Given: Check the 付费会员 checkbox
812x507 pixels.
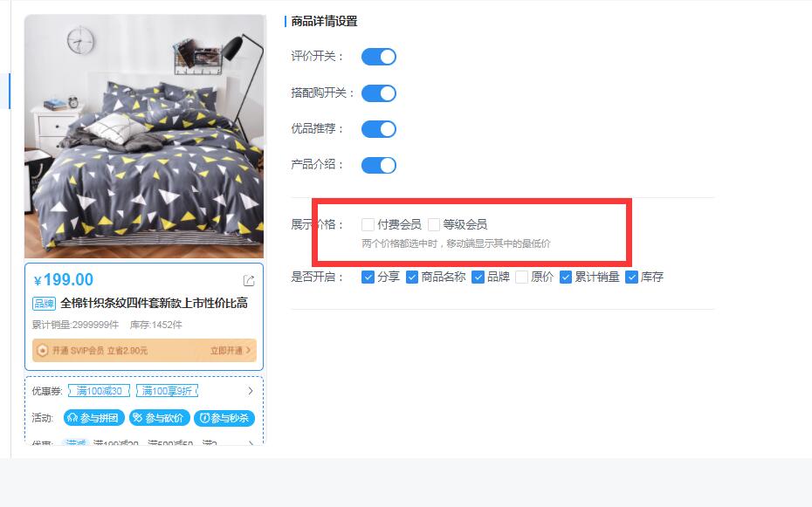Looking at the screenshot, I should pyautogui.click(x=368, y=224).
